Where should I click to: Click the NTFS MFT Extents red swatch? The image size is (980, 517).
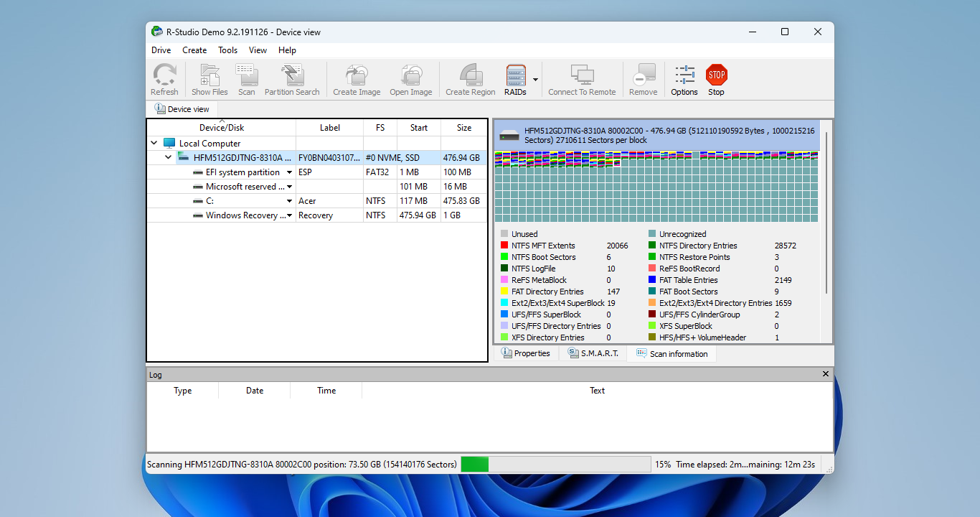click(504, 246)
